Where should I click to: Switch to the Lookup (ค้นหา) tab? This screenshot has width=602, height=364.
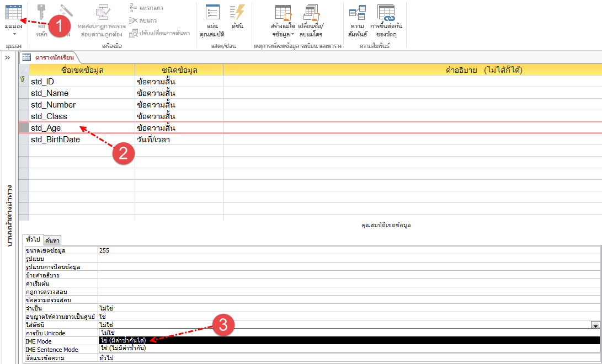pos(53,240)
